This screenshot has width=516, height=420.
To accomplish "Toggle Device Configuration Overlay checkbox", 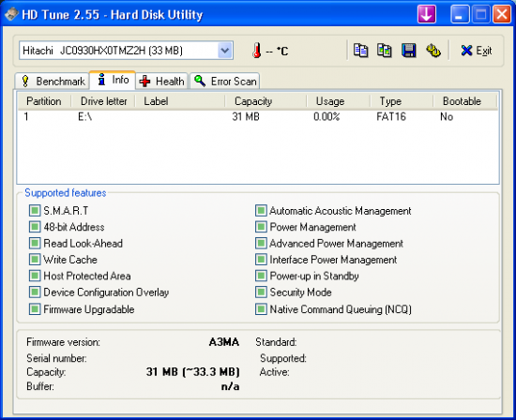I will [x=35, y=292].
